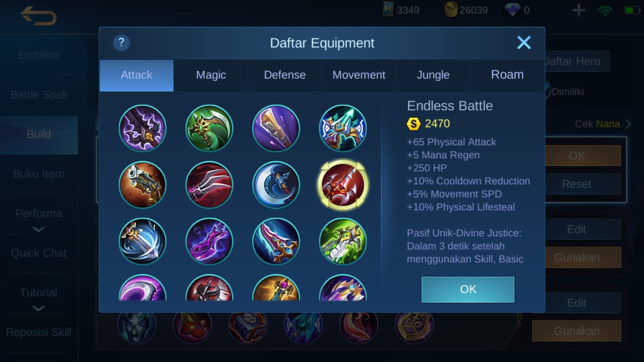The height and width of the screenshot is (362, 644).
Task: Choose the green scythe item icon
Action: (209, 128)
